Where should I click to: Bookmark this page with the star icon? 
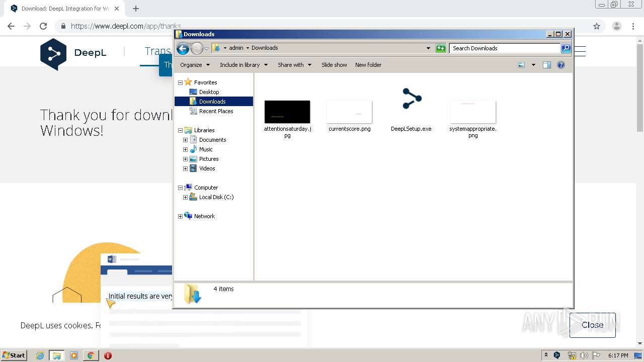point(597,26)
